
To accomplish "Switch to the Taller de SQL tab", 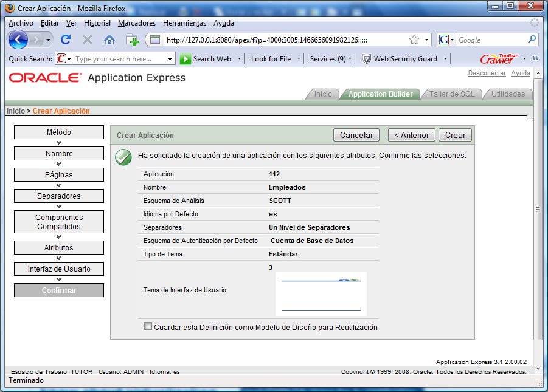I will [451, 94].
